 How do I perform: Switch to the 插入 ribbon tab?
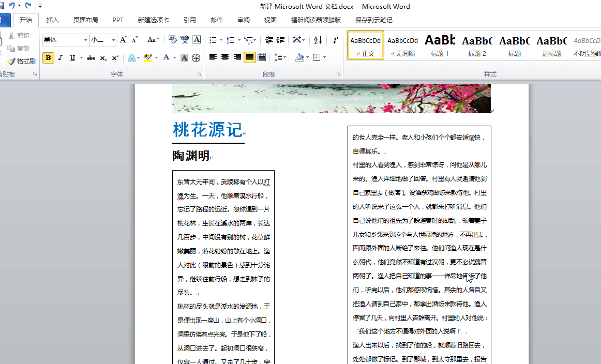point(53,19)
